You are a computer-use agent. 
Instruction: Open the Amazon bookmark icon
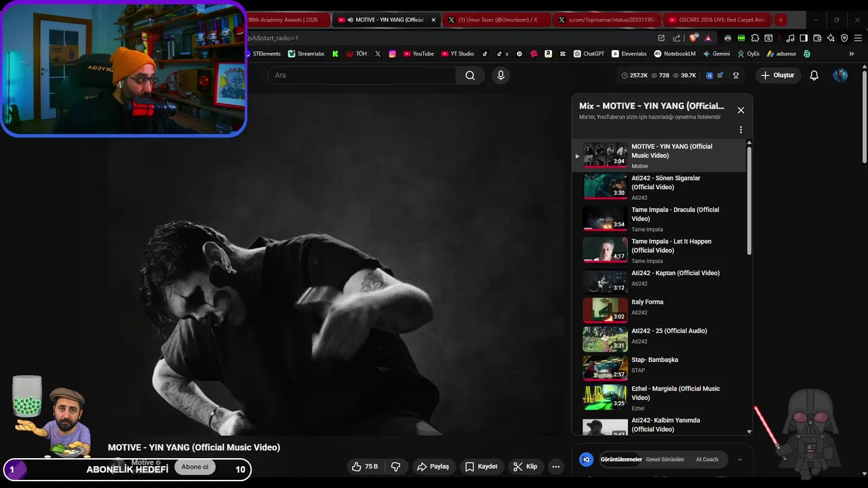pos(548,54)
